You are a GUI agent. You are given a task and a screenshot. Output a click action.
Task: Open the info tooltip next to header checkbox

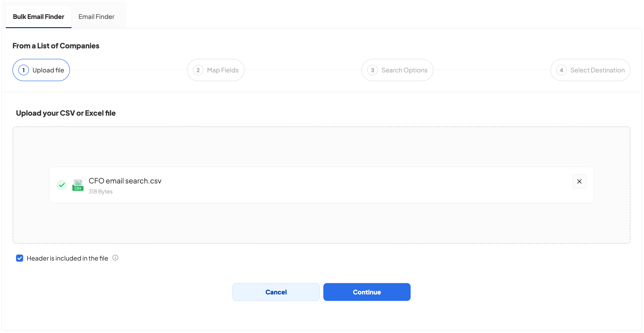click(x=115, y=258)
